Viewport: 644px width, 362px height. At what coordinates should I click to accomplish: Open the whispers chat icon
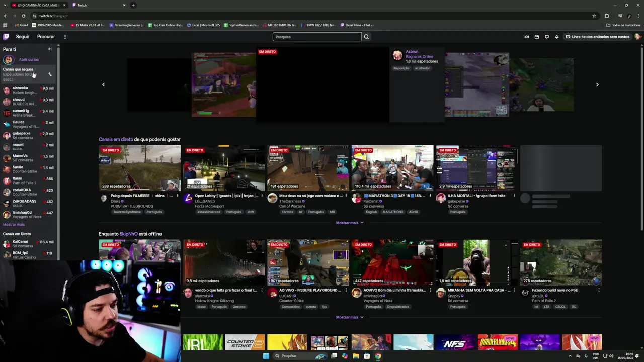tap(547, 37)
